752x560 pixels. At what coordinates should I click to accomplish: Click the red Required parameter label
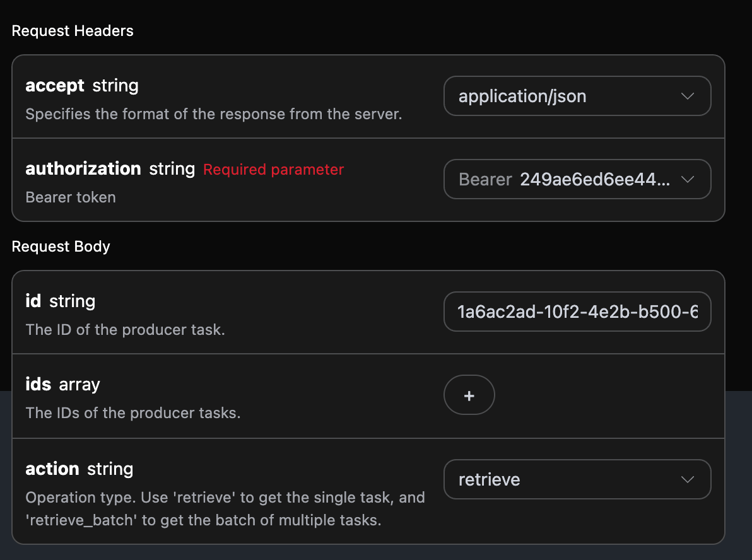[x=273, y=170]
